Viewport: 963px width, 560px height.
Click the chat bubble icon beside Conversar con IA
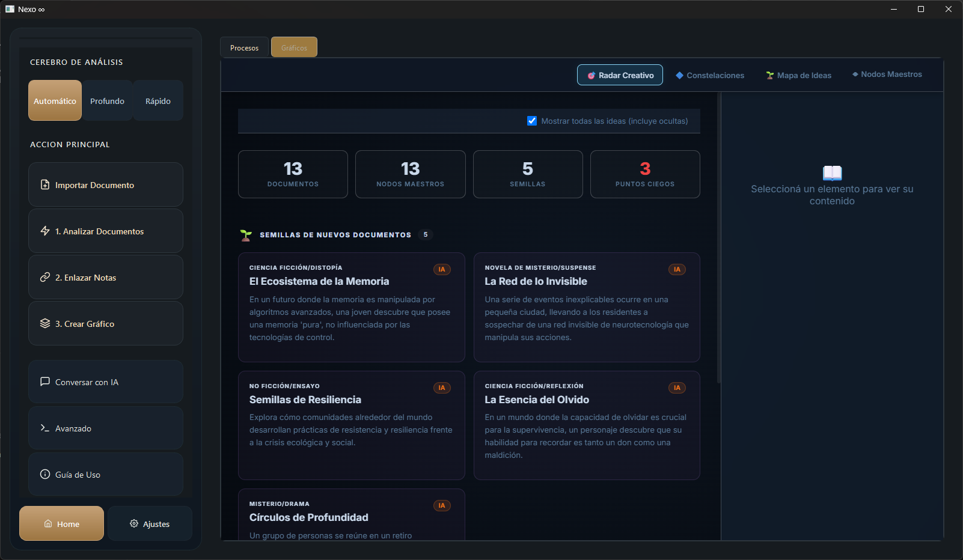pyautogui.click(x=45, y=382)
